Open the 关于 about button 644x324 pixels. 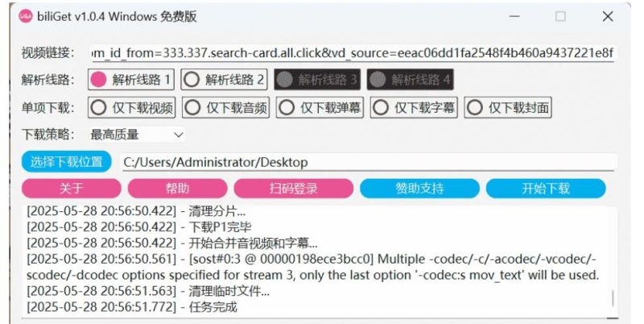click(x=72, y=189)
